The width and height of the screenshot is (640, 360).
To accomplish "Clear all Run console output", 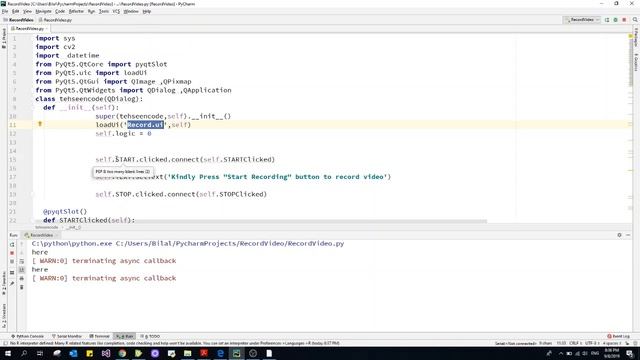I will point(22,287).
